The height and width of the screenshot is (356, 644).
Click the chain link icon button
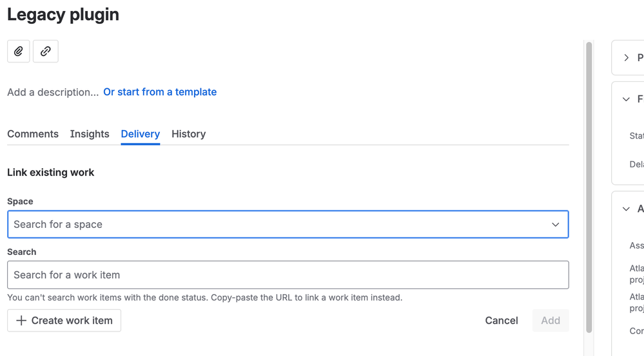pos(46,52)
